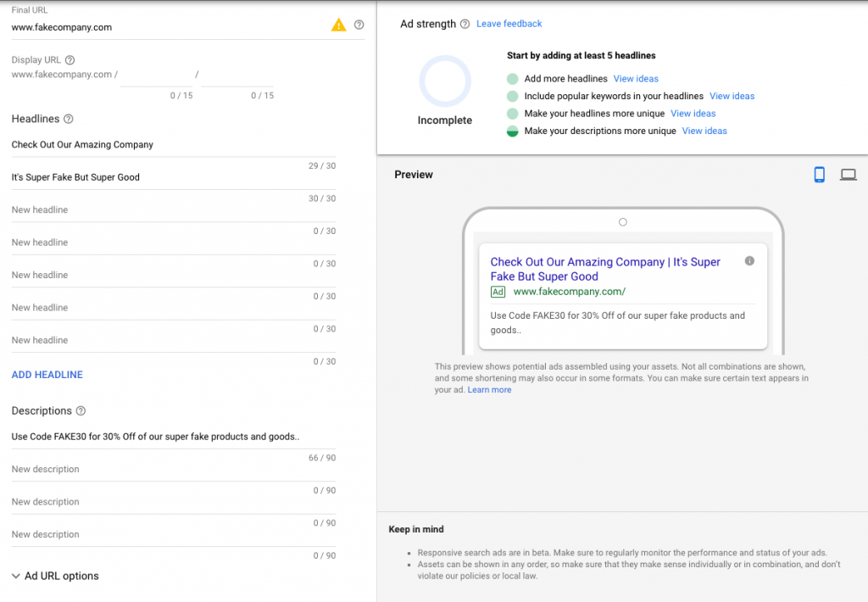The width and height of the screenshot is (868, 602).
Task: Edit the description Use Code FAKE30 field
Action: (x=173, y=437)
